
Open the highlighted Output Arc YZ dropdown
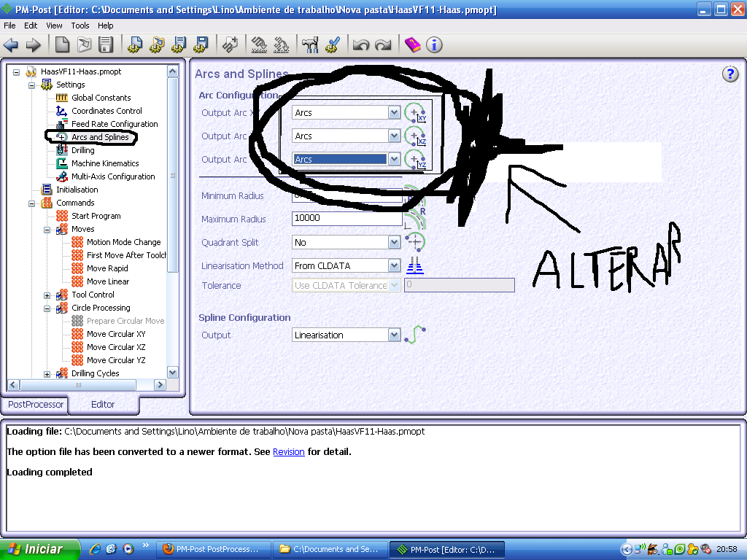393,159
